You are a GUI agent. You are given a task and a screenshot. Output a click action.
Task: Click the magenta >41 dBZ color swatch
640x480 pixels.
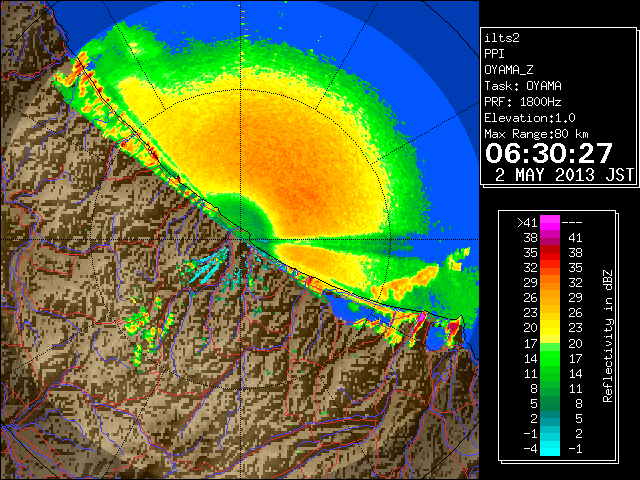pyautogui.click(x=550, y=222)
